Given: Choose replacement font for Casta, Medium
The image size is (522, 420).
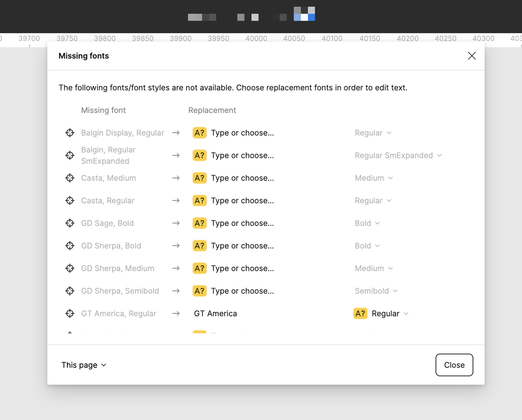Looking at the screenshot, I should pos(242,178).
